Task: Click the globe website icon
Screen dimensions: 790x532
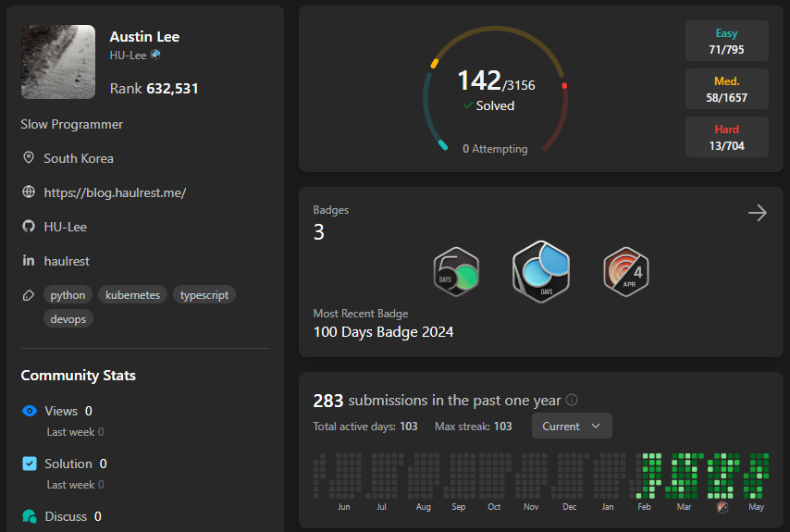Action: (29, 192)
